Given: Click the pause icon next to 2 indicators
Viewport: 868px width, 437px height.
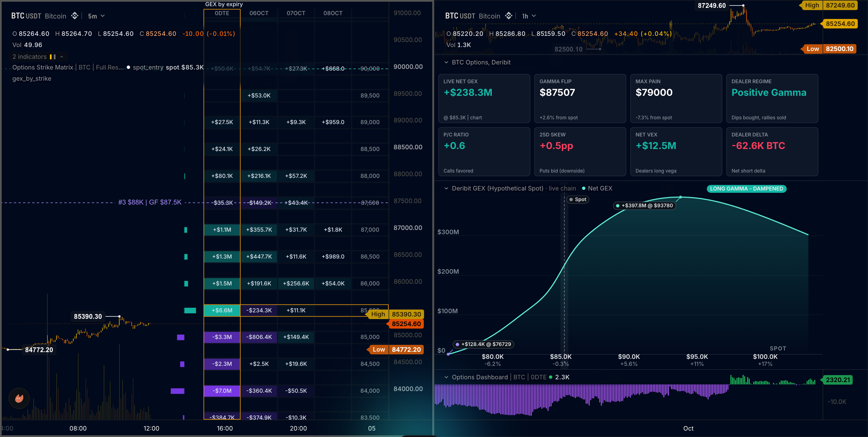Looking at the screenshot, I should (52, 57).
